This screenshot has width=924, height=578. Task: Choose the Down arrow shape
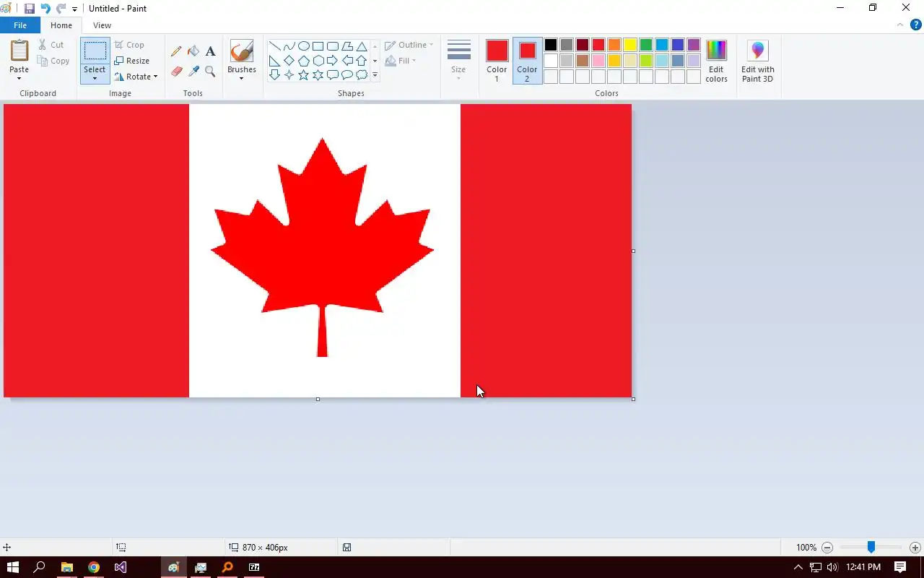[x=275, y=75]
